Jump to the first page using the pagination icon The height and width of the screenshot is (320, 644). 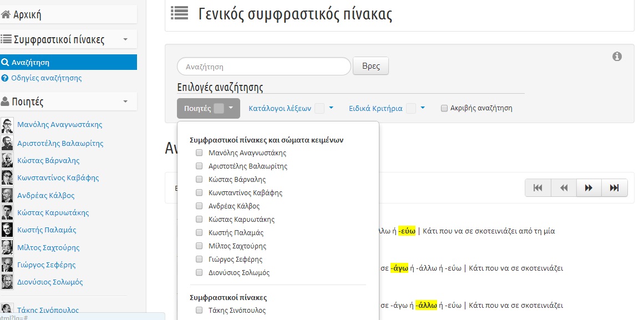tap(537, 188)
